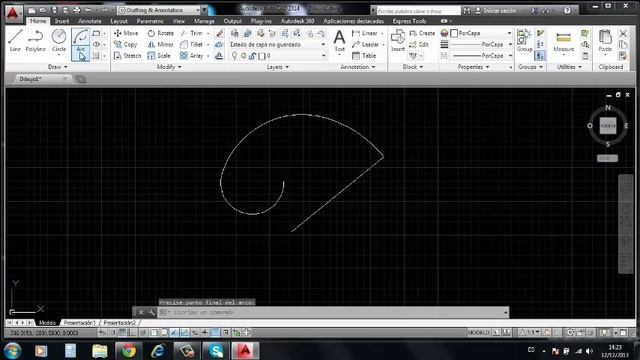Click the Erase tool icon
Screen dimensions: 640x360
pyautogui.click(x=219, y=33)
